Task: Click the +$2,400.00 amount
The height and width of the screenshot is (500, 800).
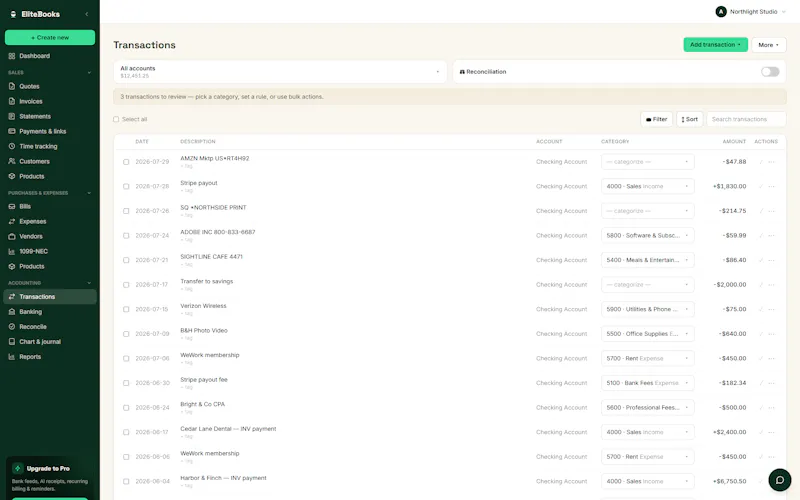Action: tap(730, 432)
